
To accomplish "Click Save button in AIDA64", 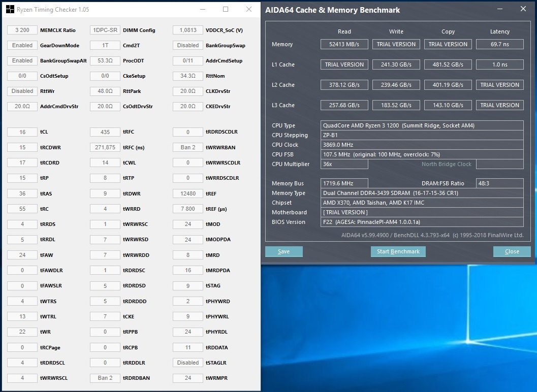I will tap(283, 251).
